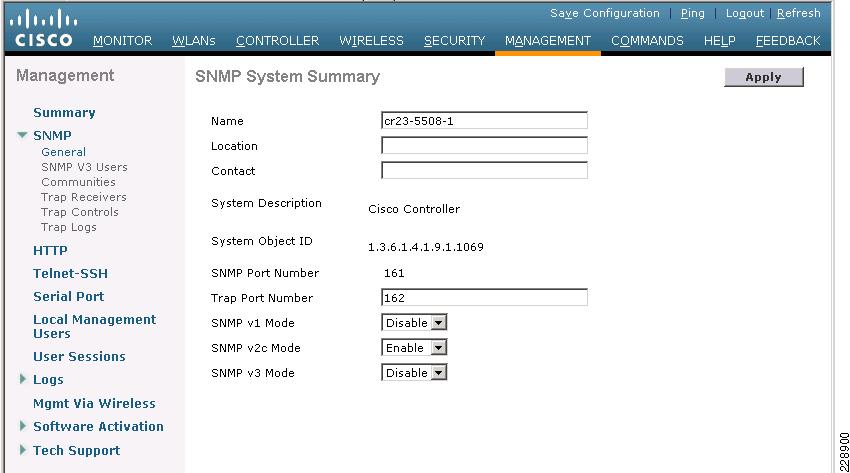Click the Ping link
Viewport: 850px width, 473px height.
click(x=693, y=13)
